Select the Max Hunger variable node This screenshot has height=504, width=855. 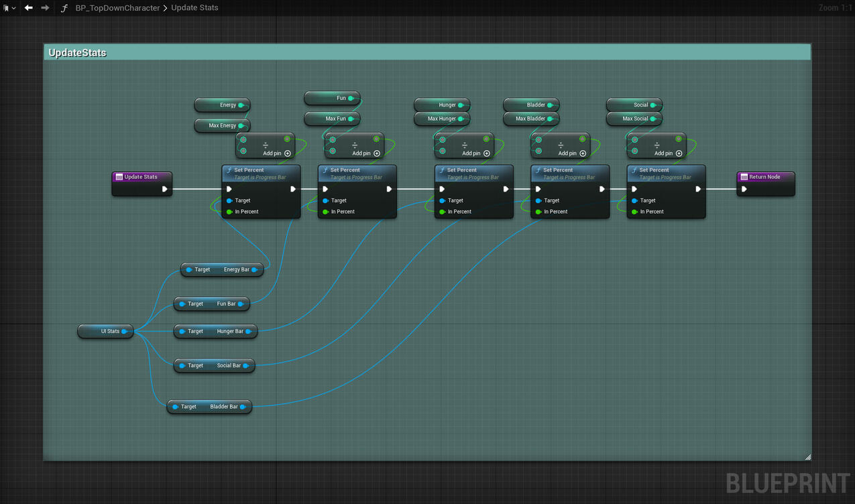point(441,119)
